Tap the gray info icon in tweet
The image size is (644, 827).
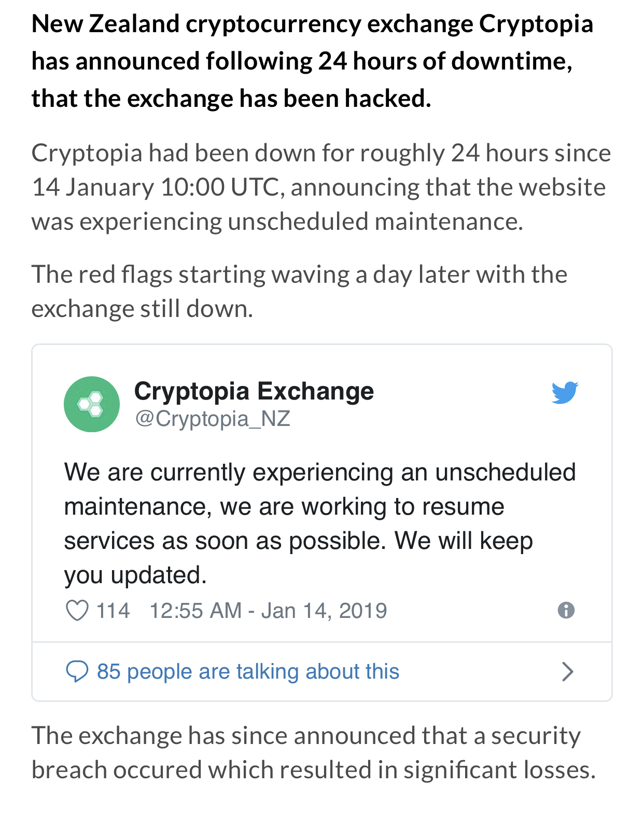[566, 610]
